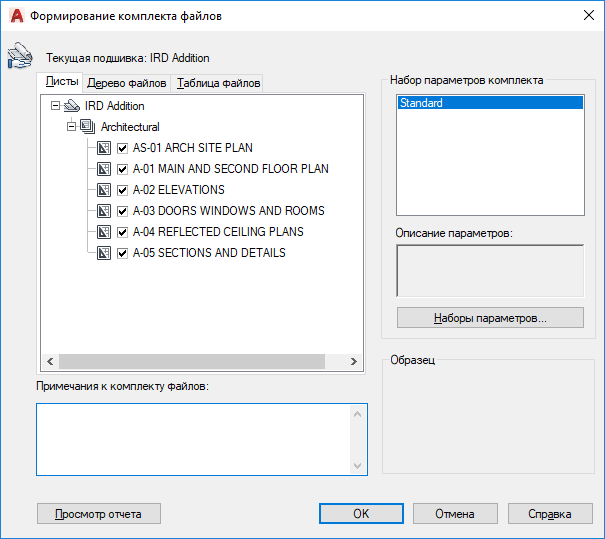This screenshot has width=605, height=539.
Task: Click the Architectural subset icon
Action: [87, 127]
